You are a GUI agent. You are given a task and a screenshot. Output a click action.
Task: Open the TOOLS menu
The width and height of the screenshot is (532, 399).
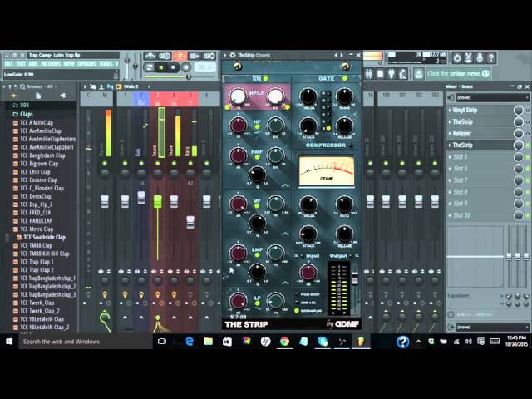106,64
